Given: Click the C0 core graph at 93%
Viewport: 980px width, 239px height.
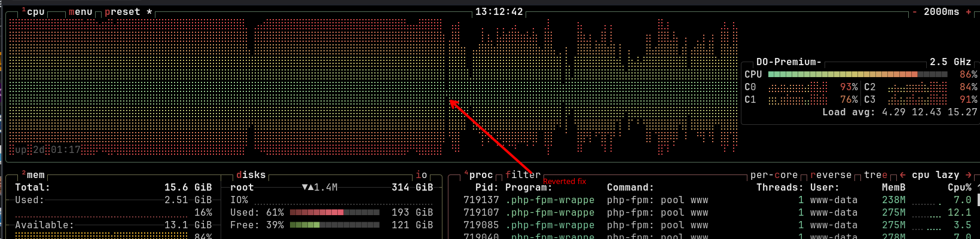Looking at the screenshot, I should tap(798, 87).
